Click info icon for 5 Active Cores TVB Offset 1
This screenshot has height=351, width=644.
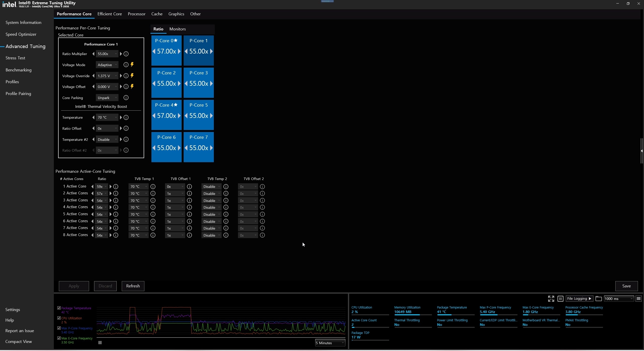(189, 214)
